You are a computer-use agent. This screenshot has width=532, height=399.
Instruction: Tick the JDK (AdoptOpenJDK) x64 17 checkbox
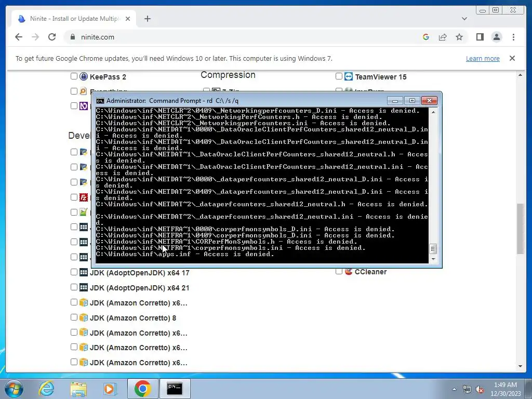(x=74, y=272)
